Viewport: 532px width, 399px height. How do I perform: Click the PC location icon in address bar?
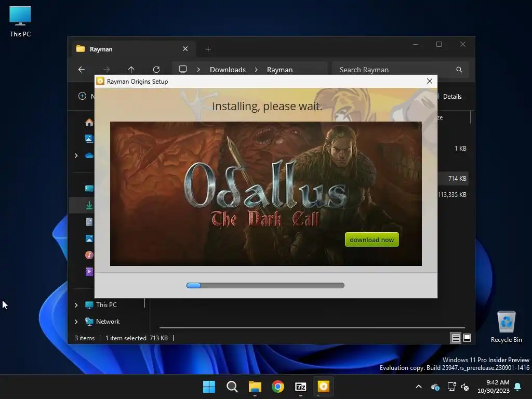[x=183, y=70]
